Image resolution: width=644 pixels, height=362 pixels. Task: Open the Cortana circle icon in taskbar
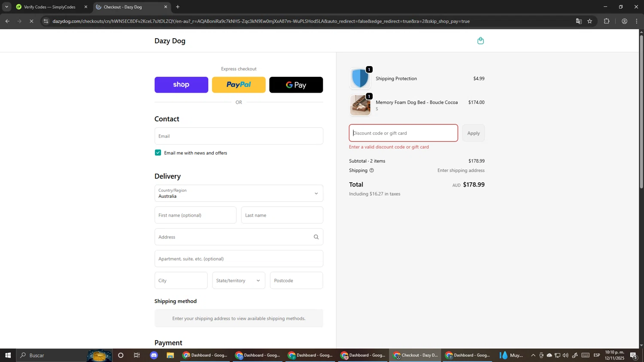121,355
